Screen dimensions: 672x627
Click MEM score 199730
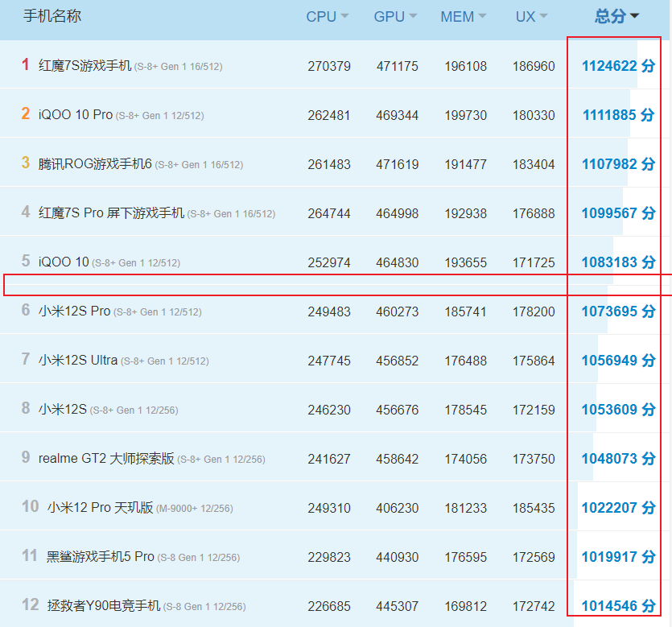pyautogui.click(x=465, y=115)
